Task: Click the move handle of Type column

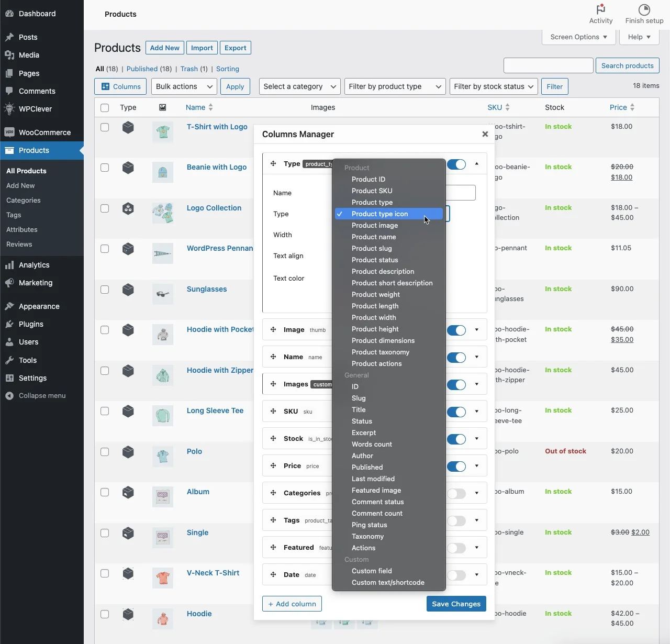Action: 273,164
